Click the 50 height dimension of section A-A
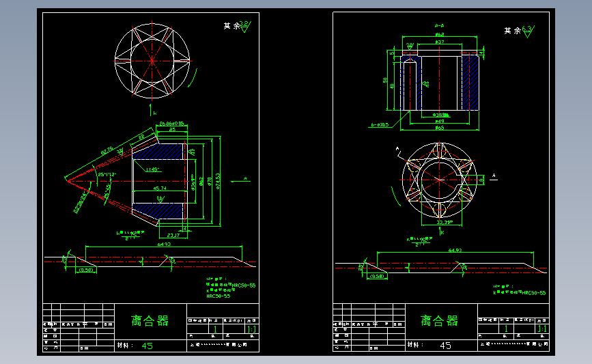The width and height of the screenshot is (592, 364). [384, 81]
